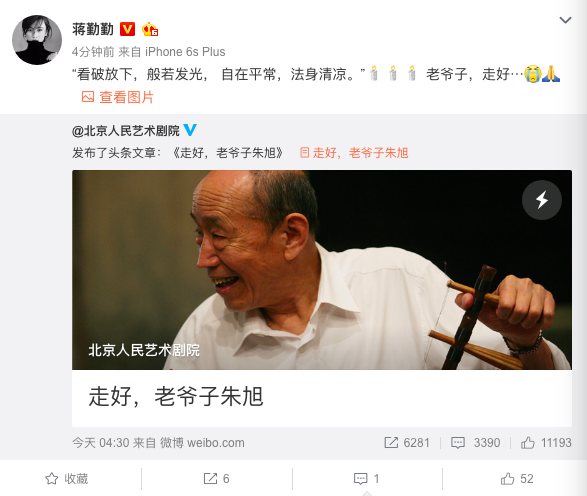The image size is (587, 496).
Task: Click 蒋勤勤 profile avatar photo
Action: (37, 40)
